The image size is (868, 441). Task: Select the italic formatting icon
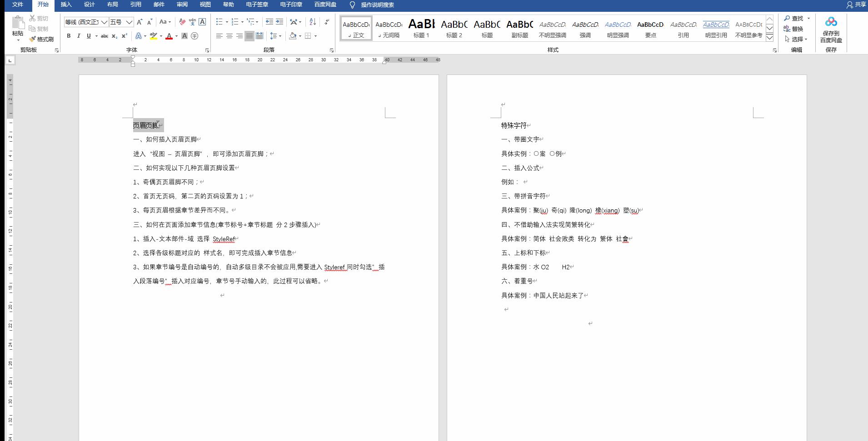point(79,36)
